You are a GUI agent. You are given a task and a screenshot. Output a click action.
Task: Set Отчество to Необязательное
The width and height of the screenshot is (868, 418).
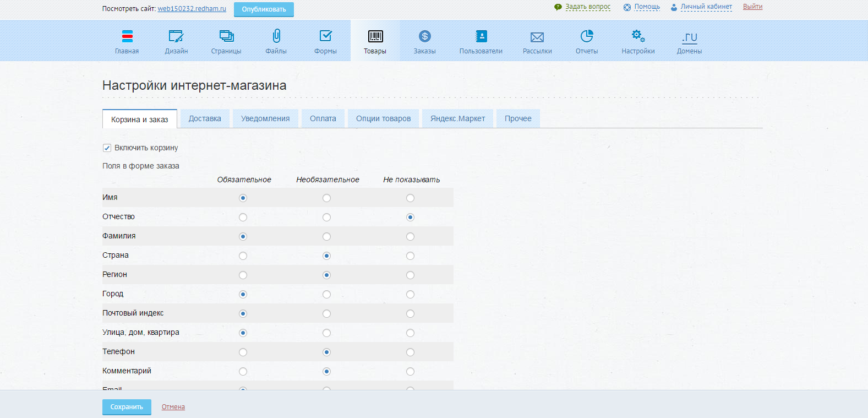(x=327, y=217)
